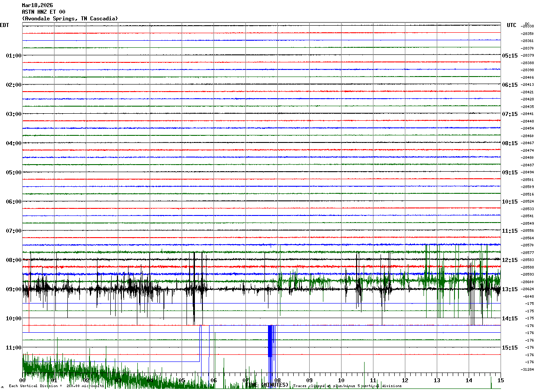Click the Mar18,2026 date header

37,5
